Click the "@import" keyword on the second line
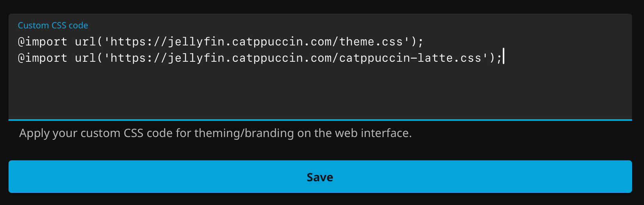 (43, 58)
